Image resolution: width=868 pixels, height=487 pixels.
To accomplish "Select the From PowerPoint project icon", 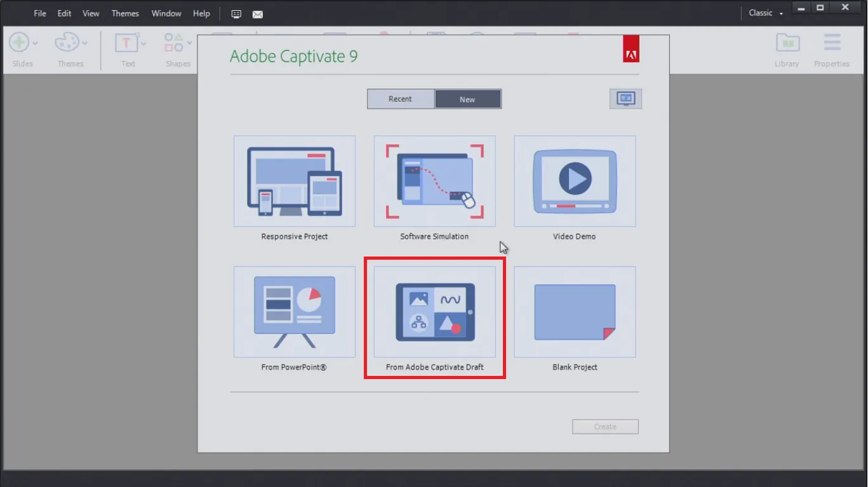I will click(295, 312).
